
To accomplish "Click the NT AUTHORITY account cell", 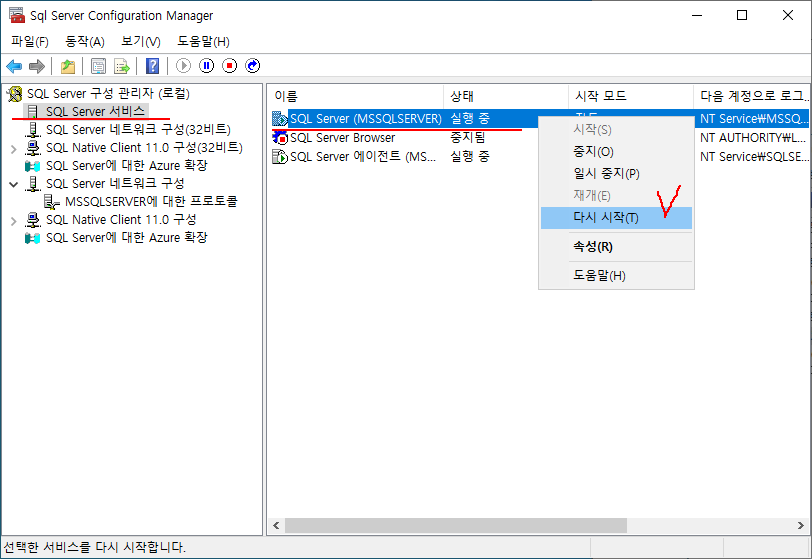I will pyautogui.click(x=752, y=138).
